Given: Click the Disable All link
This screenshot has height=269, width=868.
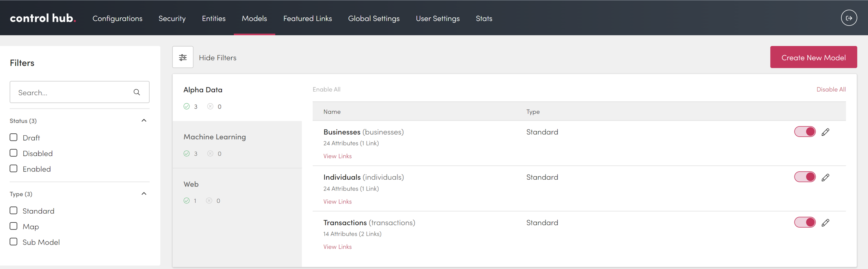Looking at the screenshot, I should [x=831, y=89].
